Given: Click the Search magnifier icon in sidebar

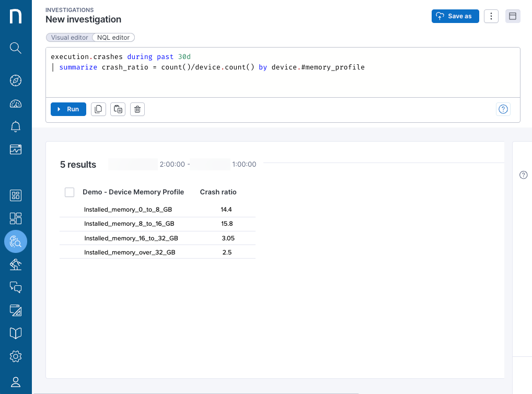Looking at the screenshot, I should click(16, 48).
